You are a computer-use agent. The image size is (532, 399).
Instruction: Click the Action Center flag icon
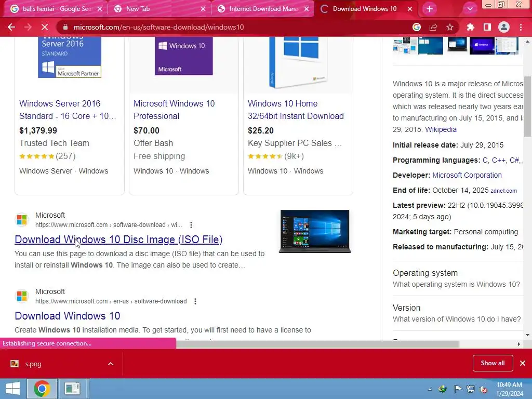coord(458,389)
